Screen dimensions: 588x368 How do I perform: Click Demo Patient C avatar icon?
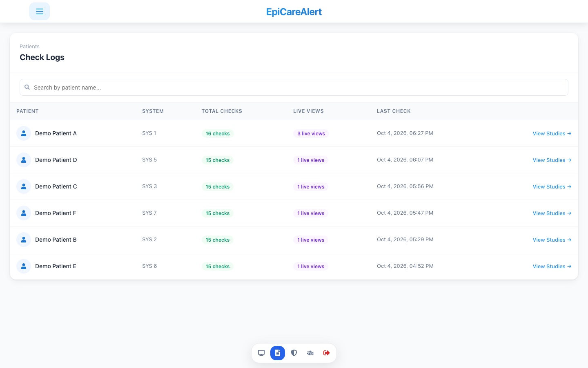pos(24,186)
